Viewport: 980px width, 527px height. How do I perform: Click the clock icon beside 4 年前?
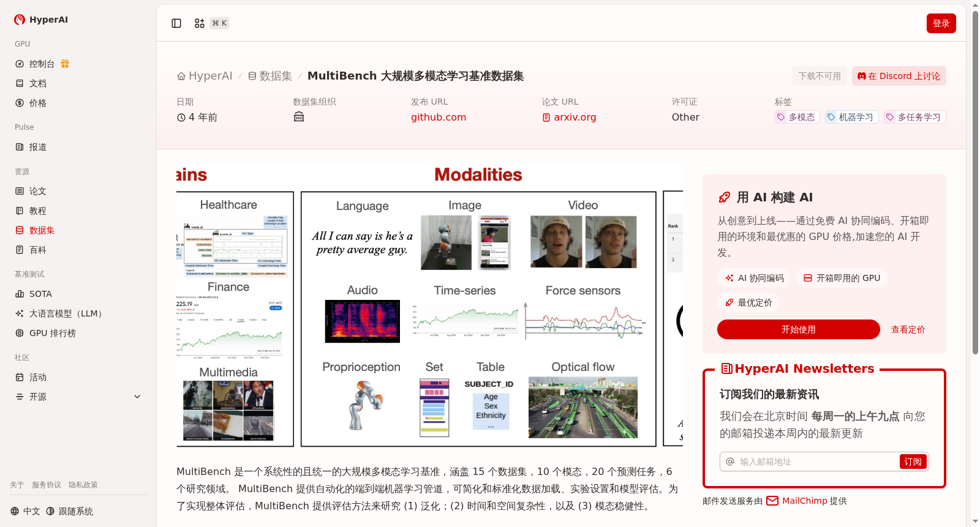181,118
